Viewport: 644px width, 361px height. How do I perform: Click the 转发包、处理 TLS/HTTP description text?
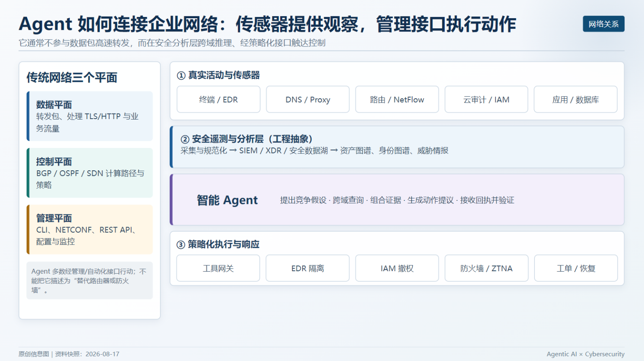[x=87, y=122]
